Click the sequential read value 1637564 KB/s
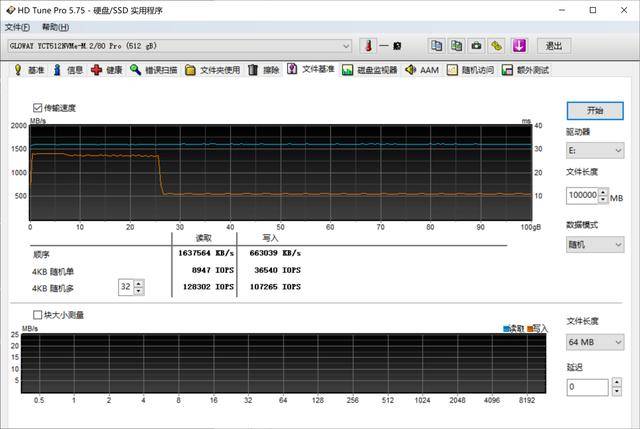The width and height of the screenshot is (640, 429). click(206, 253)
